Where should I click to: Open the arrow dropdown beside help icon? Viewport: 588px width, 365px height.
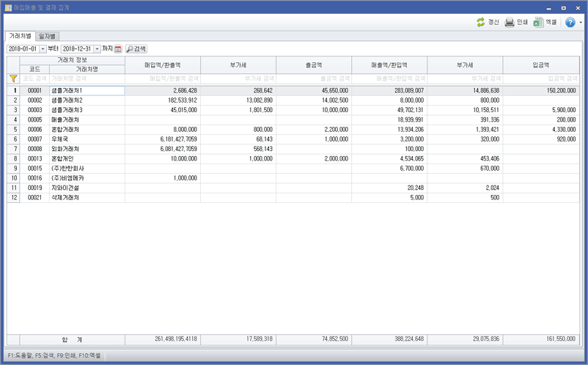tap(580, 23)
